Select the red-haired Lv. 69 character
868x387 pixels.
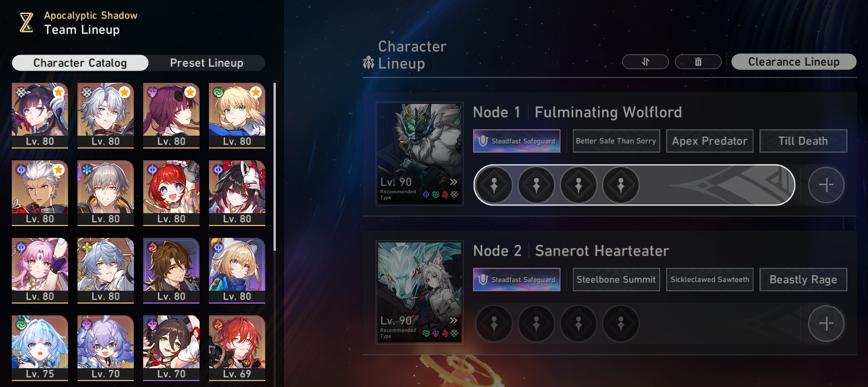pos(237,348)
